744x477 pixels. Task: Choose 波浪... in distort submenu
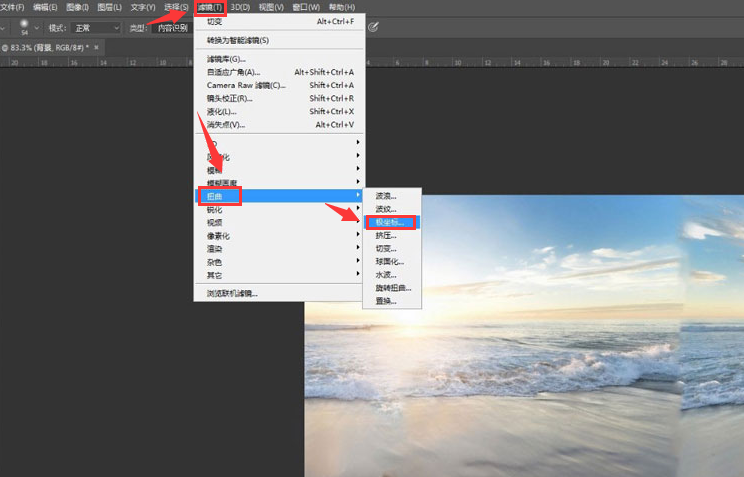(x=392, y=196)
